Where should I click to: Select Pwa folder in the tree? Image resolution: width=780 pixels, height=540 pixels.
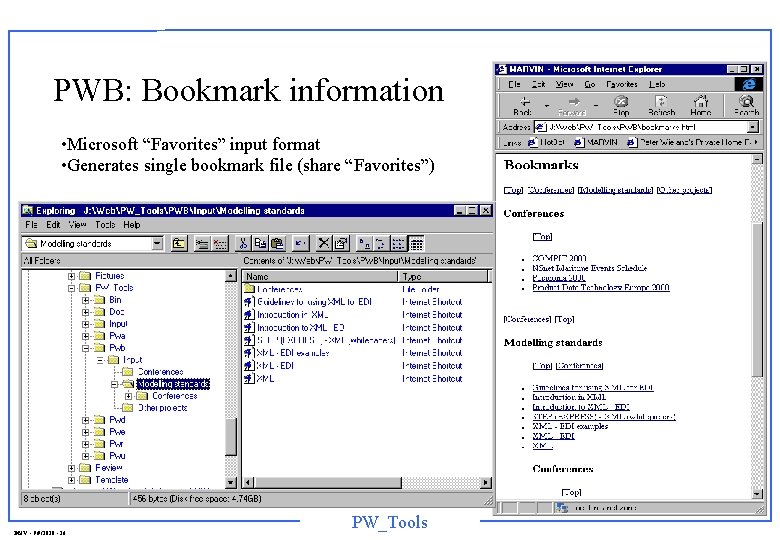(x=117, y=336)
